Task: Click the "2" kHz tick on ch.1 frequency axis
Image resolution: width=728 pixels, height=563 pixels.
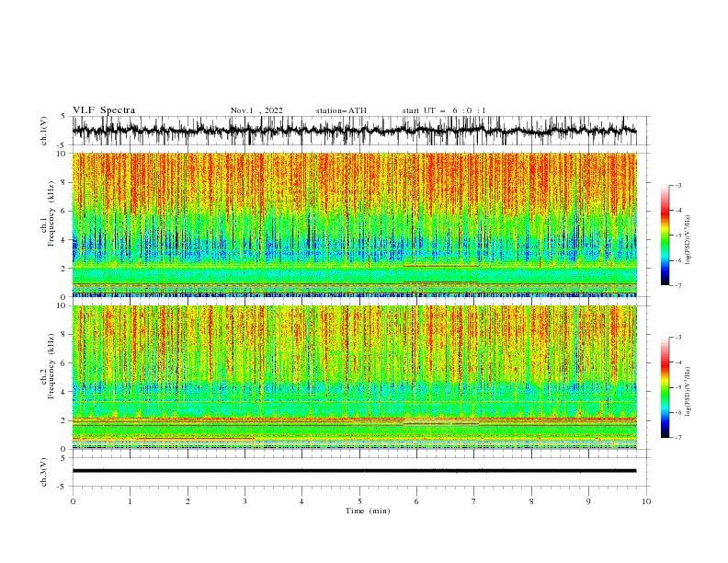Action: coord(64,269)
